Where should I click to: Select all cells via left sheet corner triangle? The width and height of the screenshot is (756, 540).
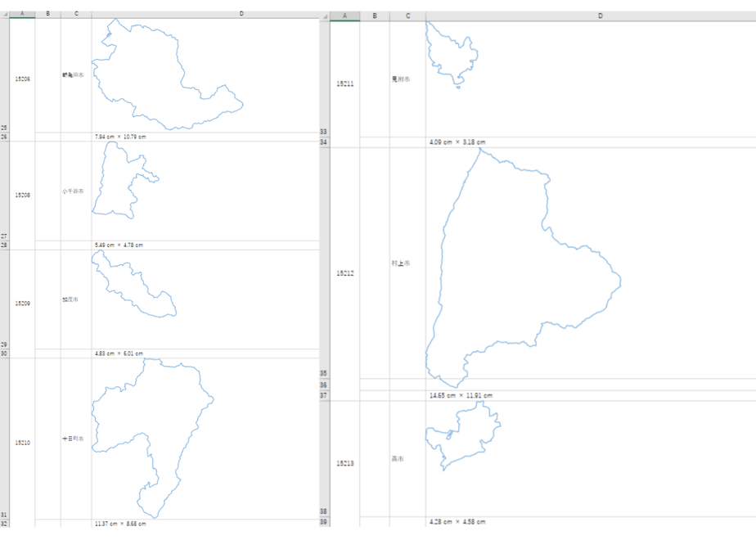click(5, 15)
